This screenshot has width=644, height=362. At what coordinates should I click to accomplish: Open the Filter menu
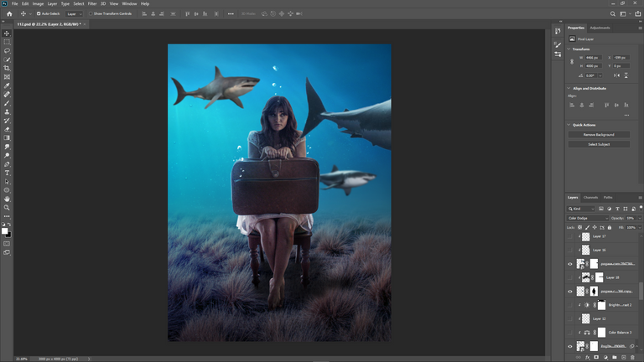[92, 3]
